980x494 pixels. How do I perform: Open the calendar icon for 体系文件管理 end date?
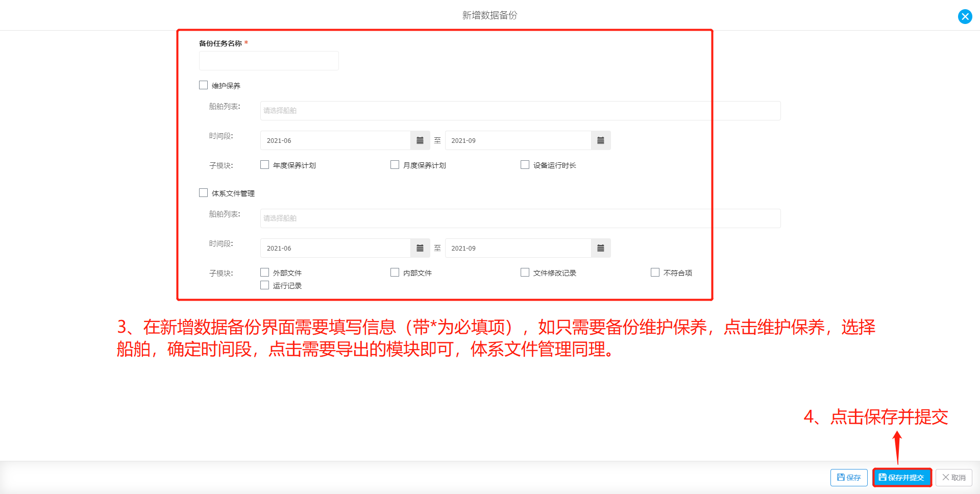[601, 248]
